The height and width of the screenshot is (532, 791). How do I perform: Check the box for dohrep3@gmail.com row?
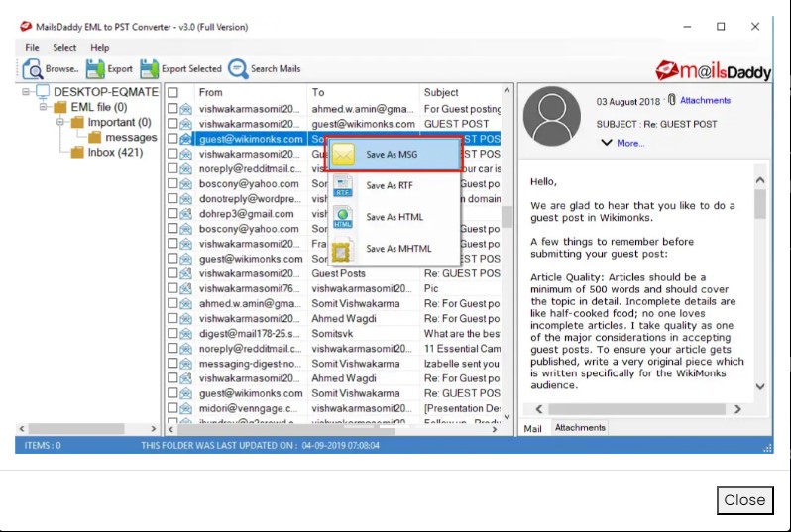tap(173, 213)
